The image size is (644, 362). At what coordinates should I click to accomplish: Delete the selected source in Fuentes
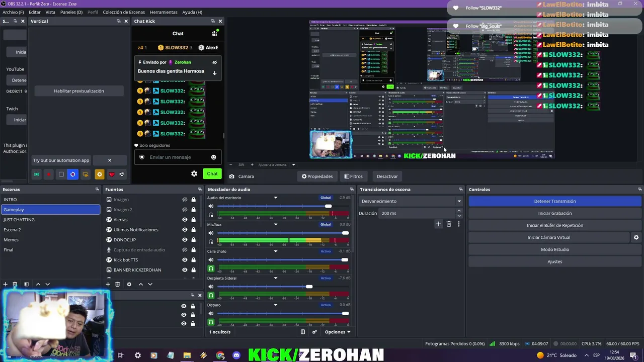(118, 284)
